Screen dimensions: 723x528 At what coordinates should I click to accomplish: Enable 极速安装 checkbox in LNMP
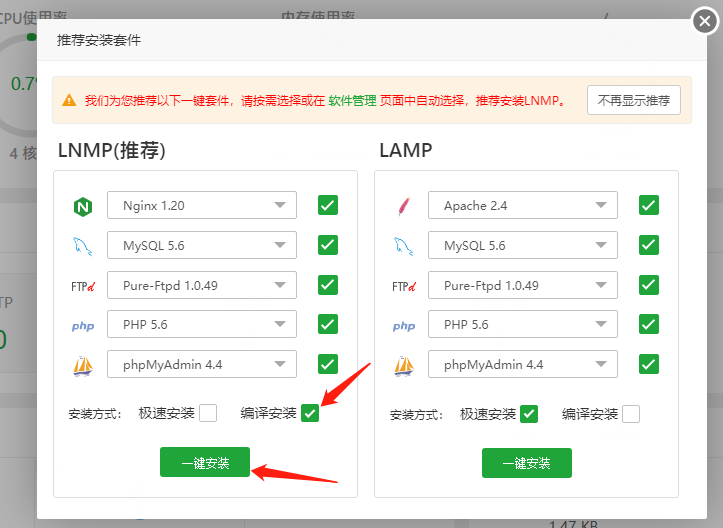coord(208,413)
